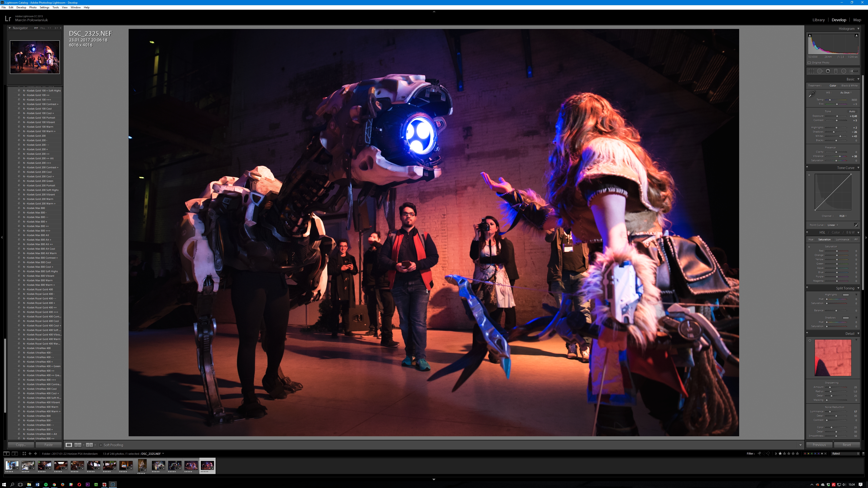The width and height of the screenshot is (868, 488).
Task: Select the Crop Overlay tool
Action: pos(811,71)
